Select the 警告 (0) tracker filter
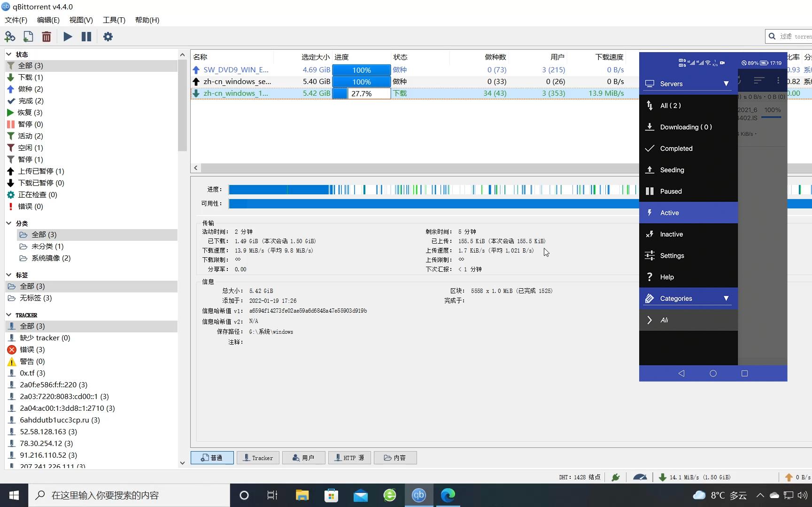 click(92, 361)
